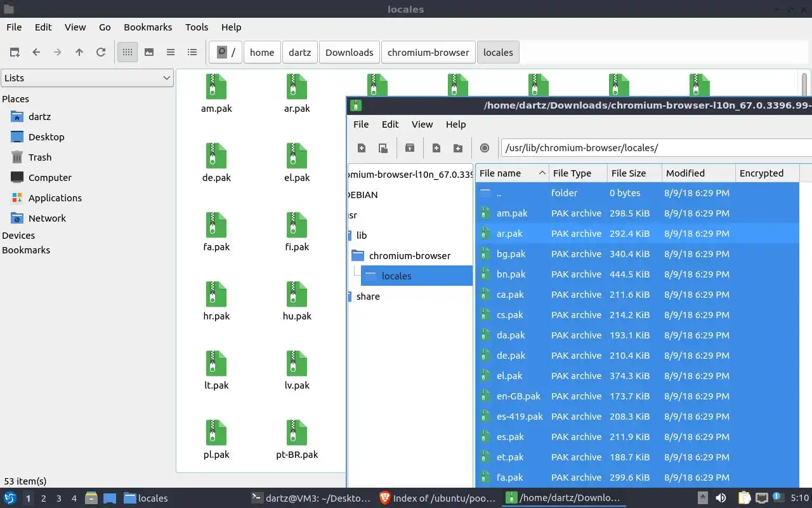Open the Tools menu
Screen dimensions: 812x508
pos(197,27)
